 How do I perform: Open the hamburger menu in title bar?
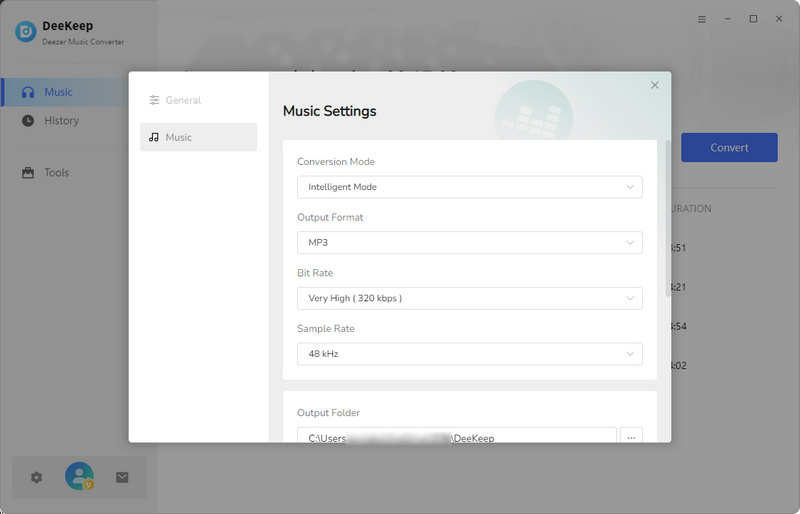(702, 19)
